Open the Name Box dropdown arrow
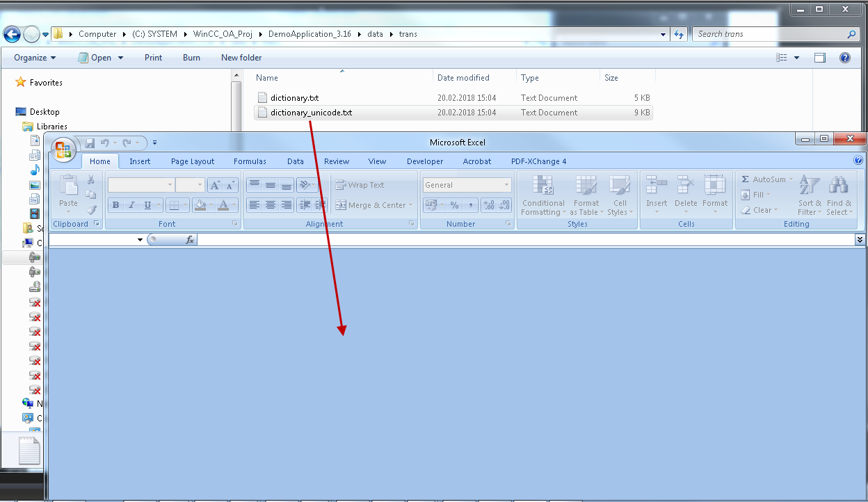Screen dimensions: 868x502 [x=140, y=240]
